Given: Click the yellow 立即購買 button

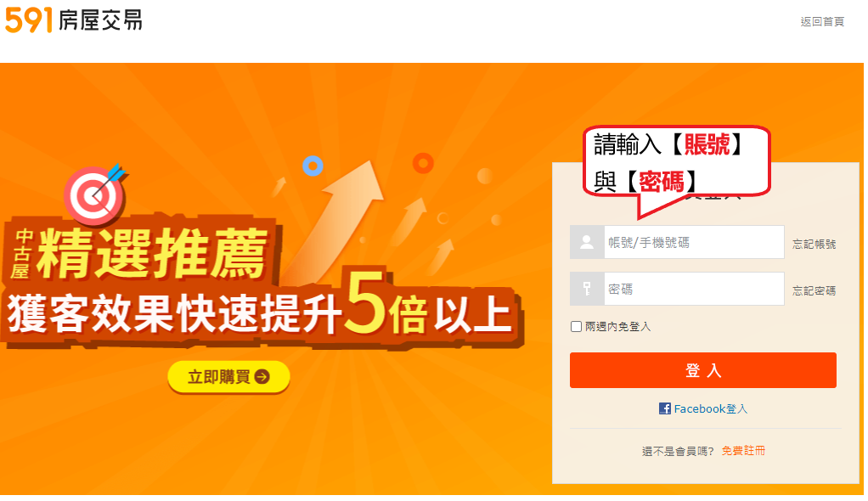Looking at the screenshot, I should [x=228, y=377].
